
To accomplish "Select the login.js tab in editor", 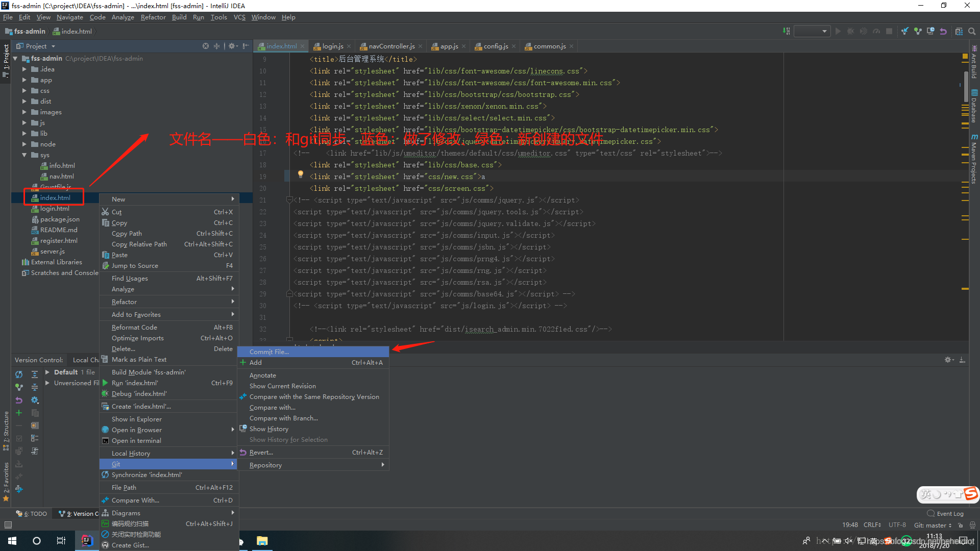I will (x=330, y=46).
